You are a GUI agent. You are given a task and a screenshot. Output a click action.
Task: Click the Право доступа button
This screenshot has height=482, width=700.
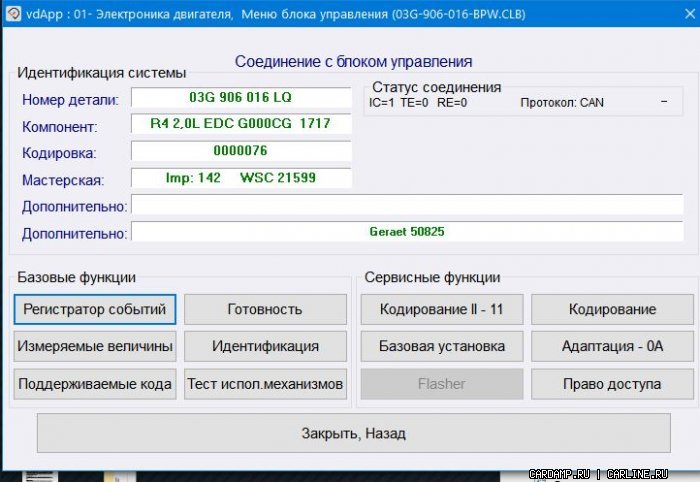pyautogui.click(x=612, y=384)
